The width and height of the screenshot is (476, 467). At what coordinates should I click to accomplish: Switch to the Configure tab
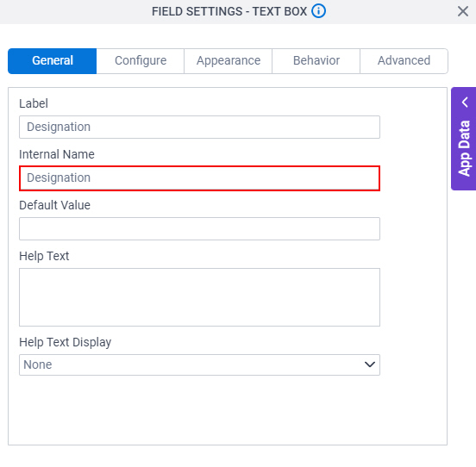pyautogui.click(x=141, y=61)
